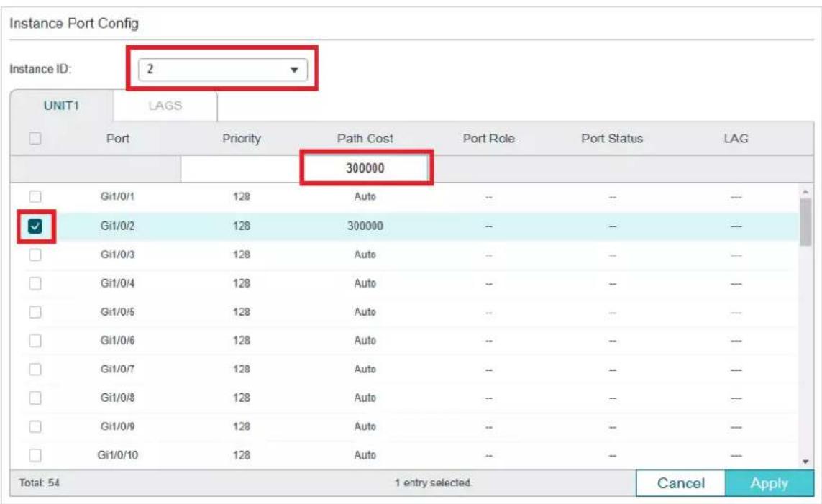Click the Instance ID label
The height and width of the screenshot is (504, 822).
coord(40,69)
